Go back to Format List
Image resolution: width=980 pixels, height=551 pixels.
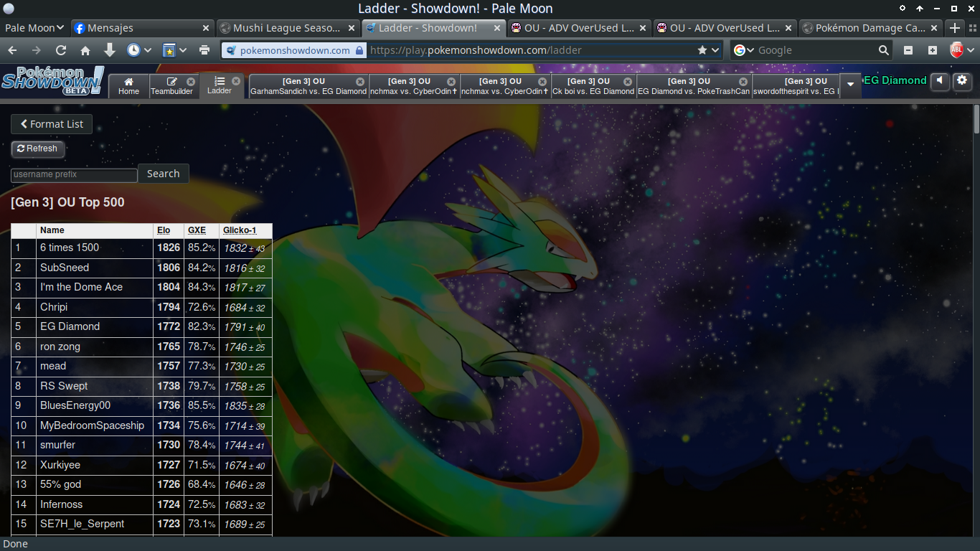52,124
